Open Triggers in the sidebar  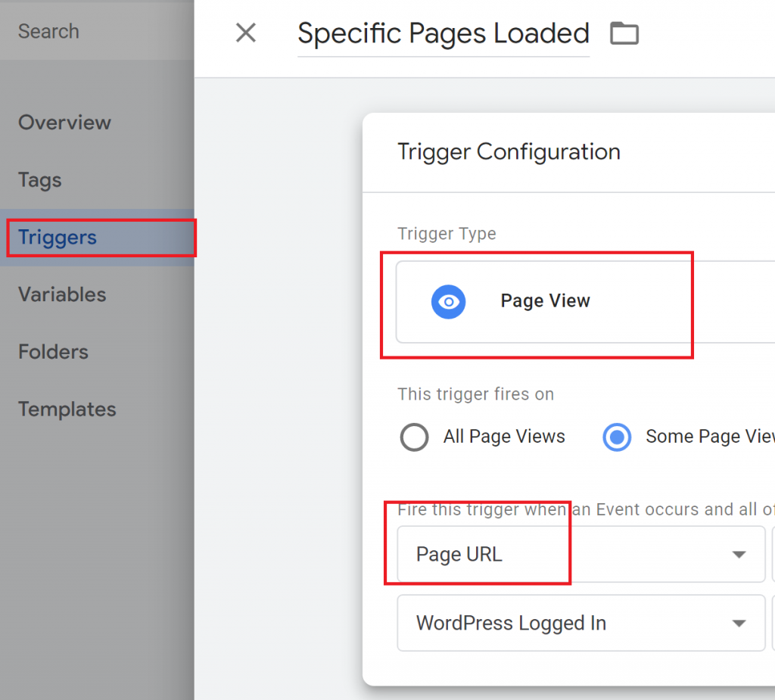coord(97,238)
